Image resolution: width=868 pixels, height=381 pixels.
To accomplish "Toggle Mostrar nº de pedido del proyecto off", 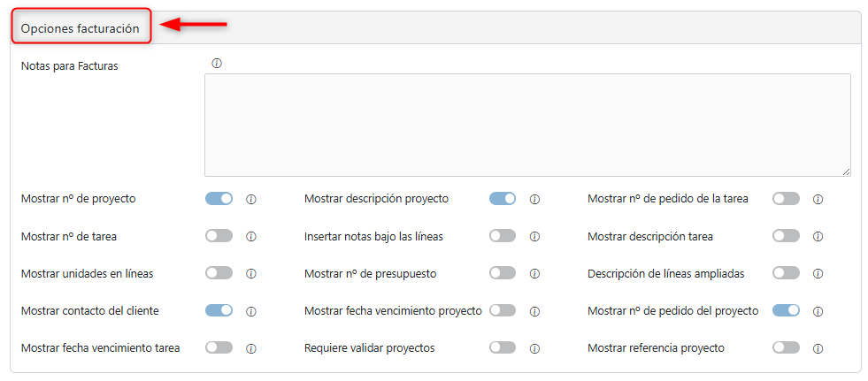I will (786, 310).
